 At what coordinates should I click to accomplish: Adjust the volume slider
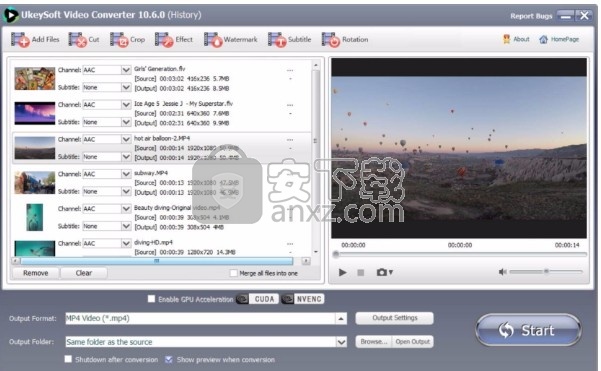(546, 272)
